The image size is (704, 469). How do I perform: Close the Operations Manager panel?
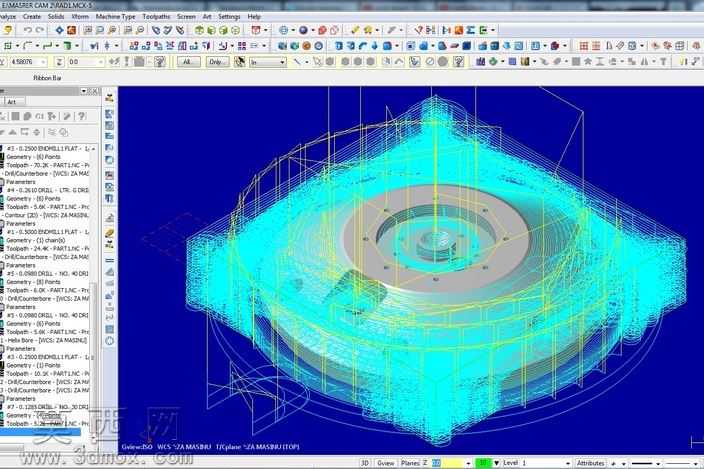95,91
